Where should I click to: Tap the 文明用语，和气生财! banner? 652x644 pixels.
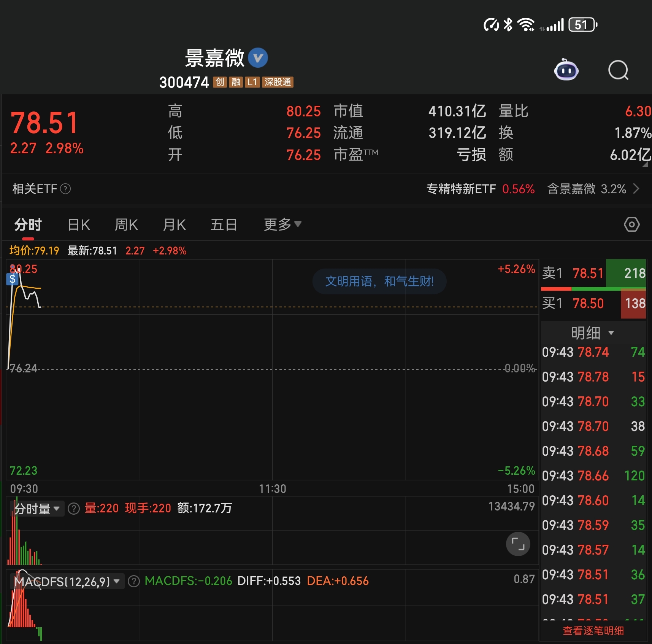point(379,281)
